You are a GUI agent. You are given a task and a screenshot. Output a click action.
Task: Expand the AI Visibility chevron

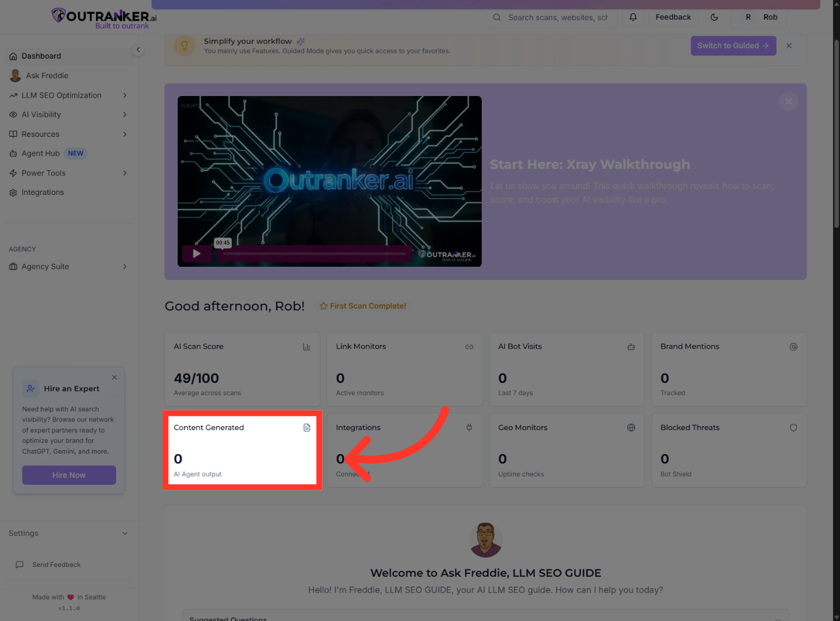(x=125, y=114)
